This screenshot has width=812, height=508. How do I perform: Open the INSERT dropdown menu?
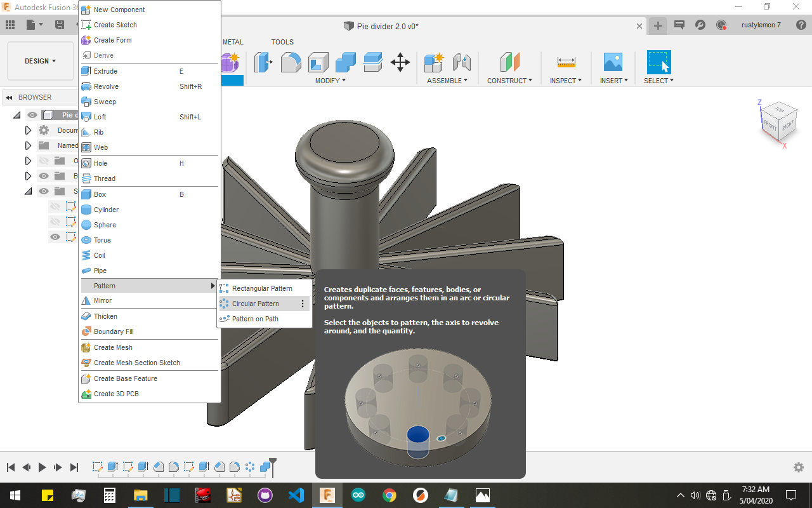pos(614,81)
